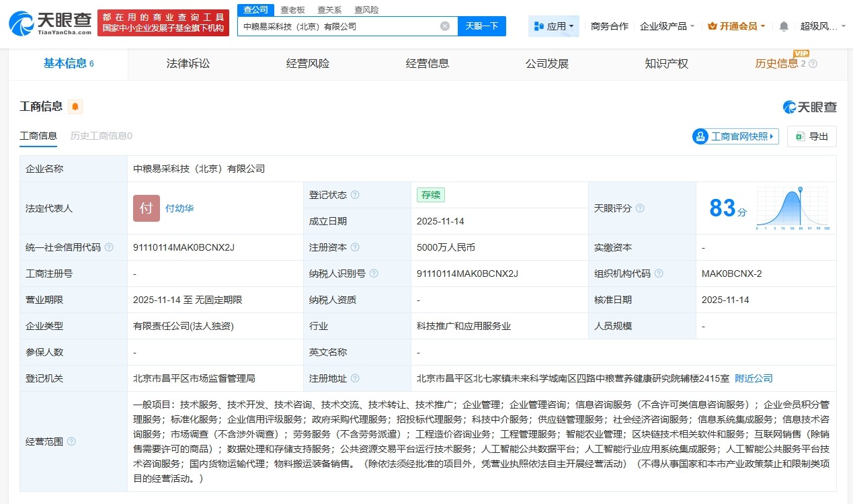Open the notification bell icon
This screenshot has height=504, width=853.
[783, 25]
